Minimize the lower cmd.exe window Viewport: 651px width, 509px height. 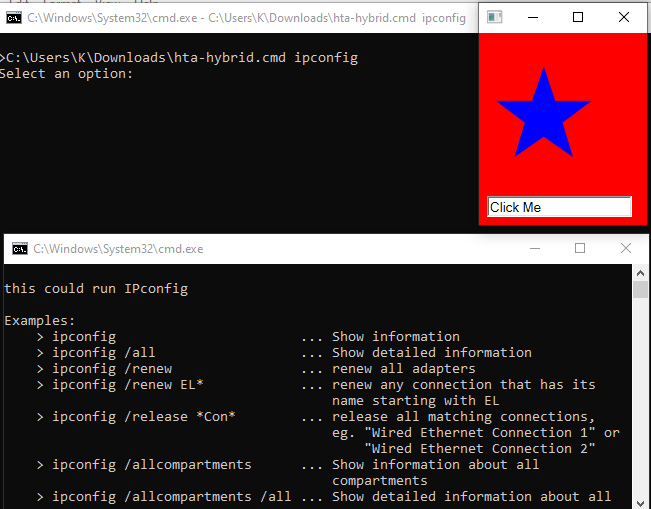[535, 248]
